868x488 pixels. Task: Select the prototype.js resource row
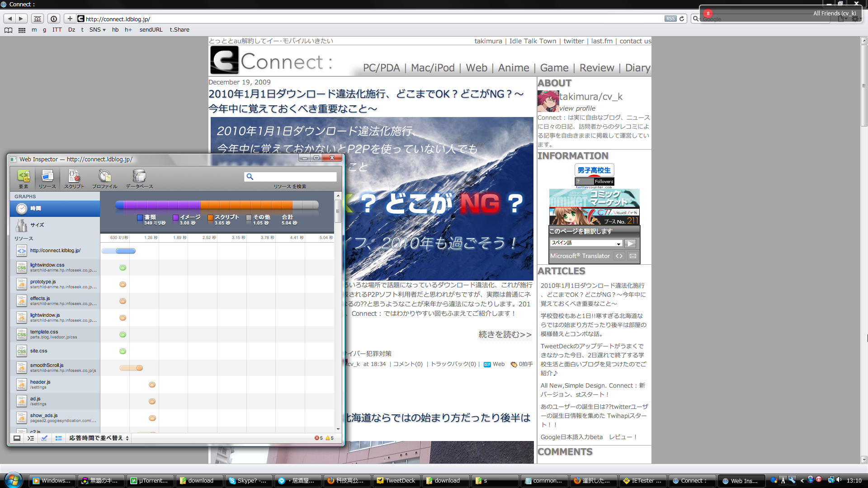55,284
